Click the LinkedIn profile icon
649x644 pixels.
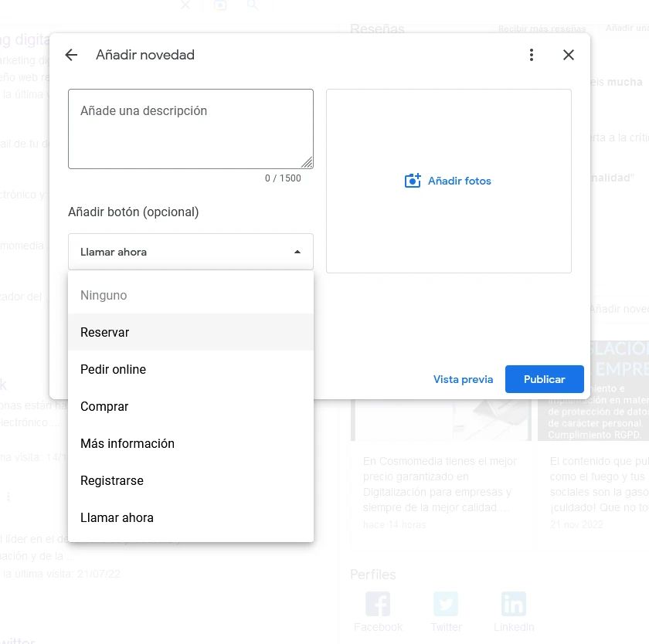point(514,604)
